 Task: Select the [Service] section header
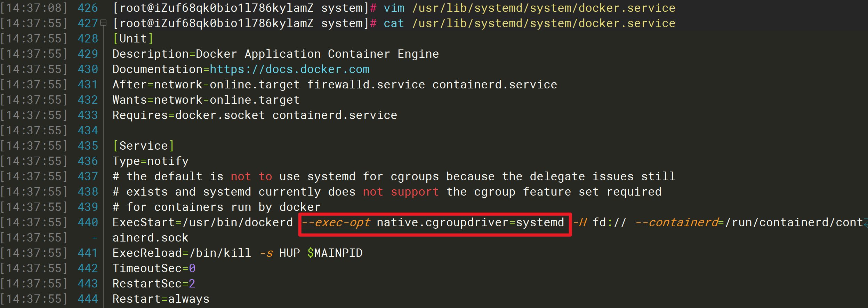(143, 146)
